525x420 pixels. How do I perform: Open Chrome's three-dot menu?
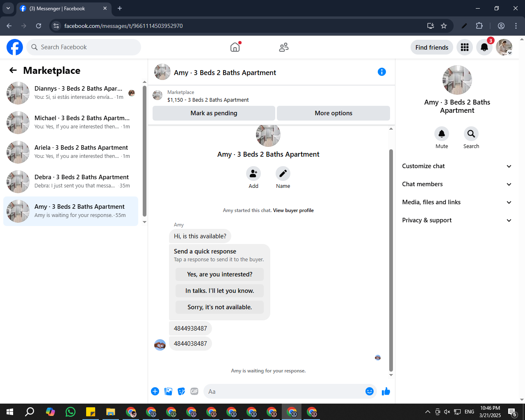[516, 26]
